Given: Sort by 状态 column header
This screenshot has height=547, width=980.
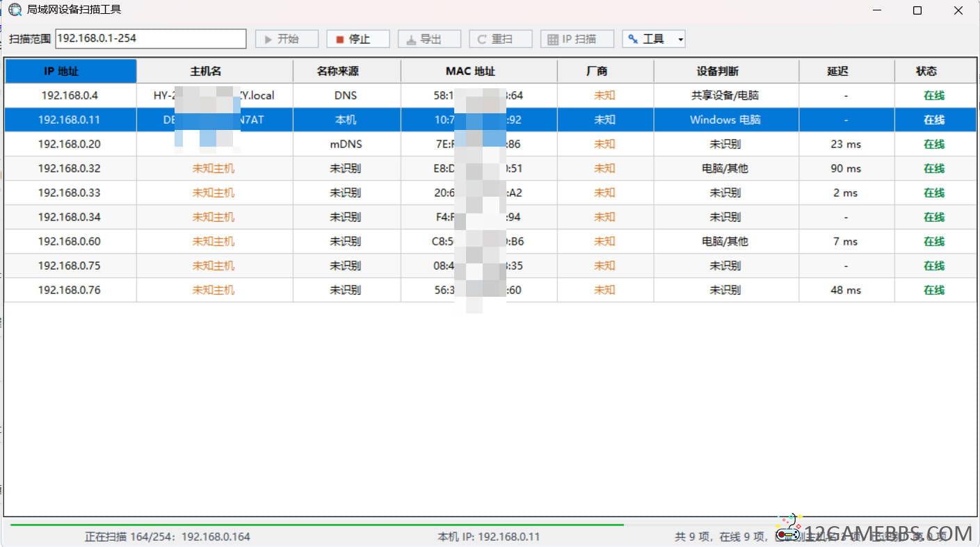Looking at the screenshot, I should pyautogui.click(x=935, y=71).
